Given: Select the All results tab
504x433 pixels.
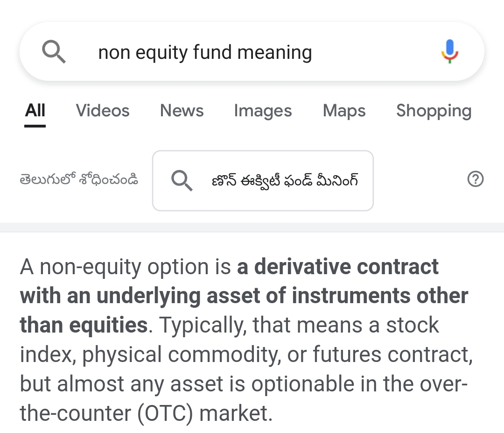Looking at the screenshot, I should click(x=35, y=111).
